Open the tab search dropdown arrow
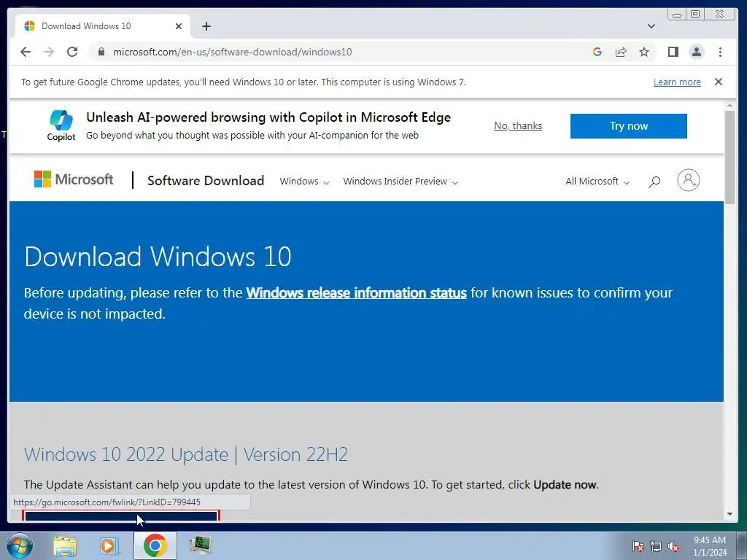Image resolution: width=747 pixels, height=560 pixels. click(x=651, y=26)
